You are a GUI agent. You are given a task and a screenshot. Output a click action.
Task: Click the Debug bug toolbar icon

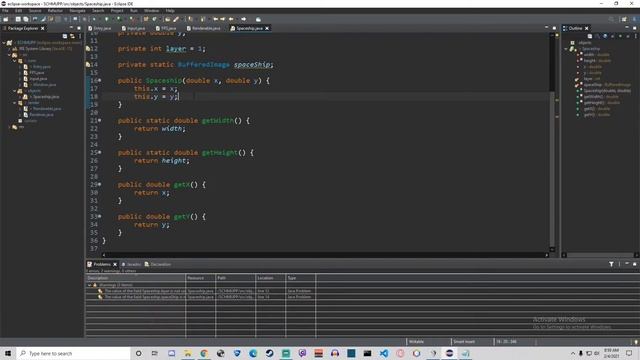94,19
